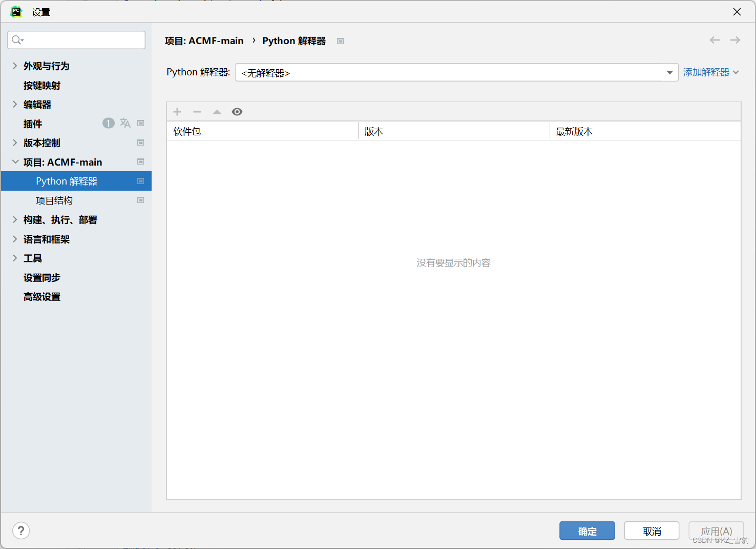Click the translation icon in the 插件 row
The image size is (756, 549).
click(x=125, y=123)
